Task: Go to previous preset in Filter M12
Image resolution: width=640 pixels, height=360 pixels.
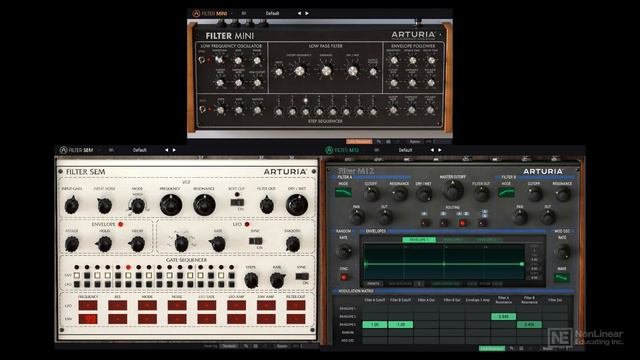Action: (x=432, y=150)
